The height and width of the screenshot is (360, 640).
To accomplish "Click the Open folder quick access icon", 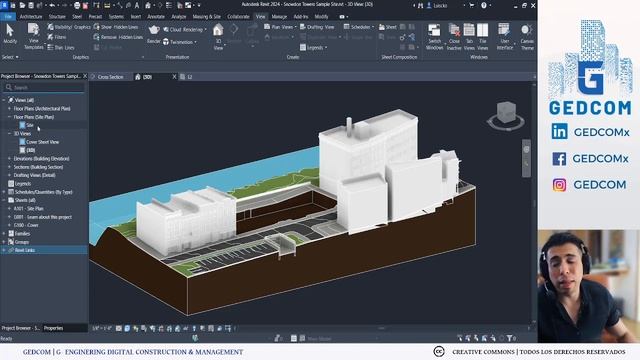I will tap(22, 5).
